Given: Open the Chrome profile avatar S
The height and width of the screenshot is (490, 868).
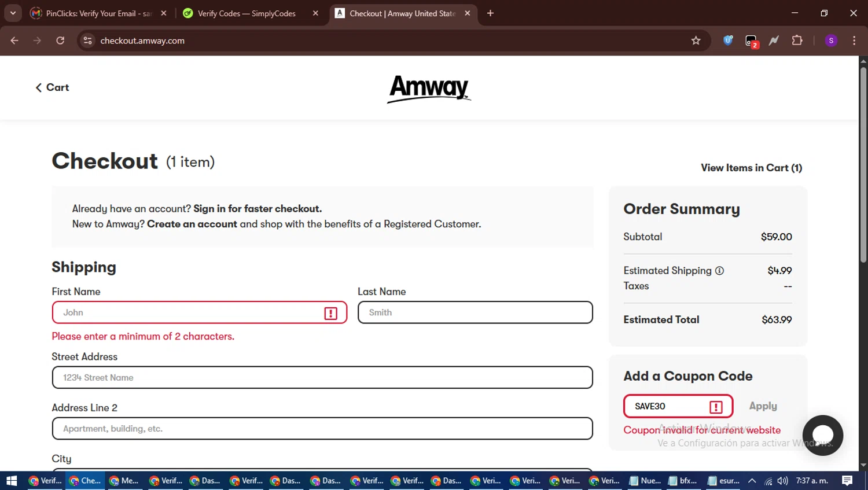Looking at the screenshot, I should [x=831, y=40].
